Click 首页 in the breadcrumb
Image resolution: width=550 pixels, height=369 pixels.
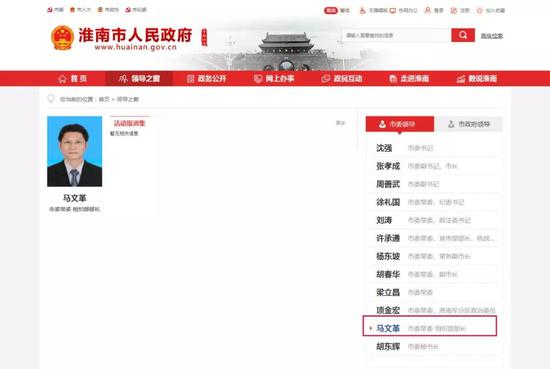(x=104, y=99)
